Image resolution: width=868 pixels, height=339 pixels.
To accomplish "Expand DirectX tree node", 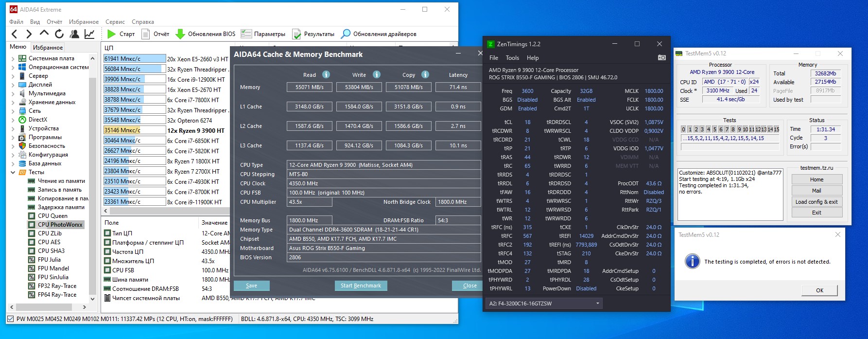I will (13, 120).
